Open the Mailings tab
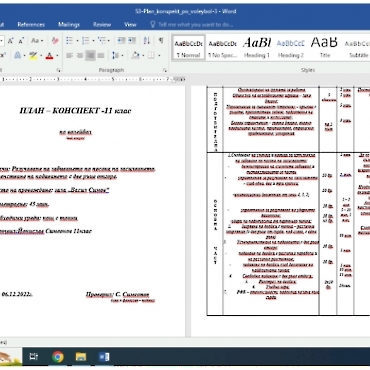370x370 pixels. click(x=69, y=24)
